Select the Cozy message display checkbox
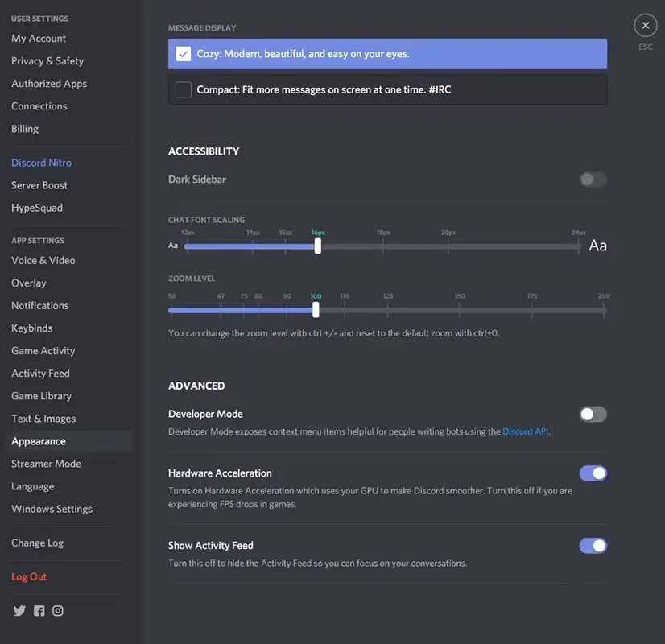The width and height of the screenshot is (665, 644). [184, 54]
